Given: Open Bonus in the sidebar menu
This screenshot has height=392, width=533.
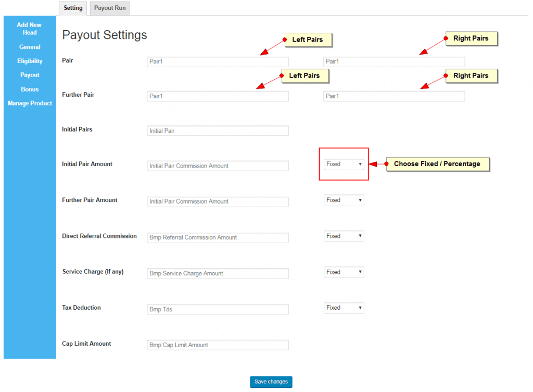Looking at the screenshot, I should point(30,89).
